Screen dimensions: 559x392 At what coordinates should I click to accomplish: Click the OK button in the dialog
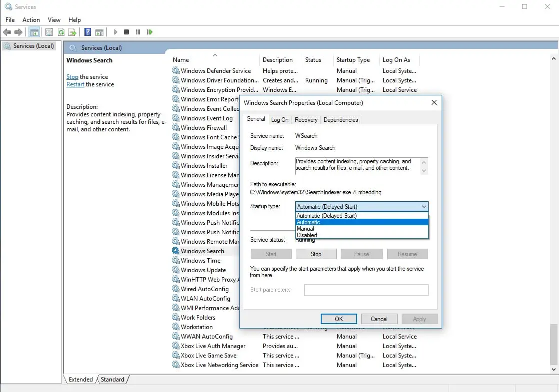click(339, 319)
